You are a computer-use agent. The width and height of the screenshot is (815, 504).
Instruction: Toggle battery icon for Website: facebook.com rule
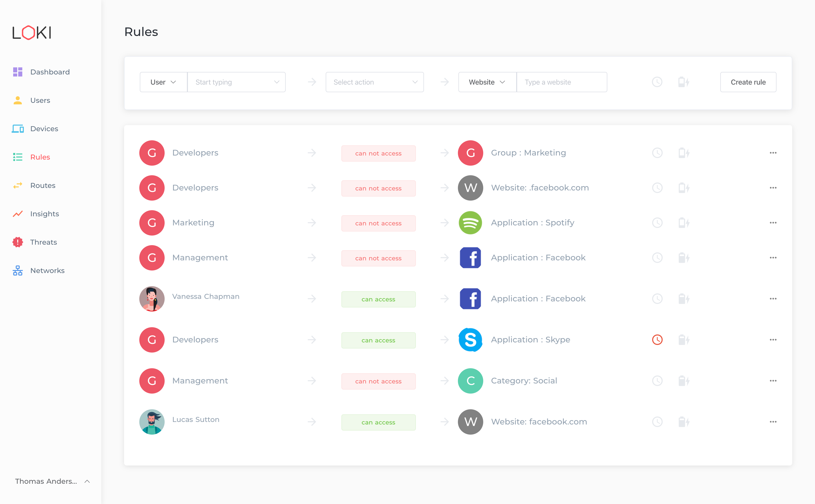coord(684,422)
